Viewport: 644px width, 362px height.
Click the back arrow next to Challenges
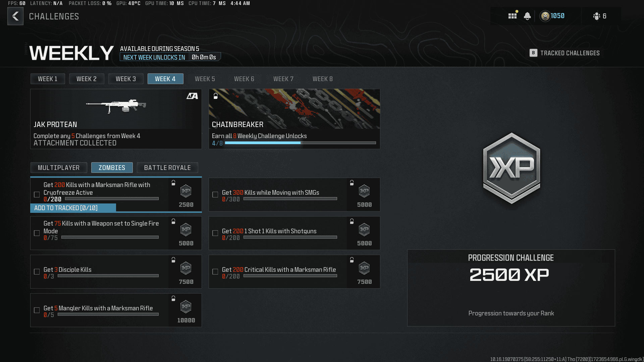[15, 16]
